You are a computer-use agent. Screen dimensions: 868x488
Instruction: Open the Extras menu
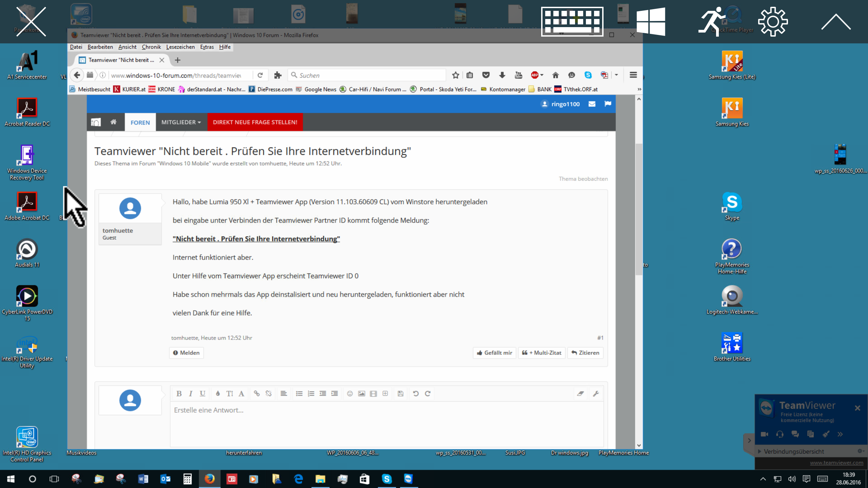[x=207, y=47]
